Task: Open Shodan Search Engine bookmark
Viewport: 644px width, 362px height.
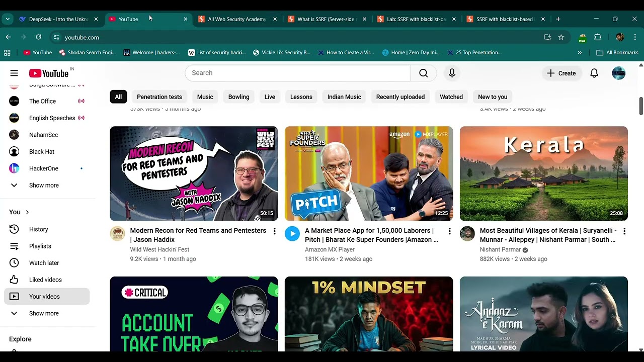Action: point(87,52)
